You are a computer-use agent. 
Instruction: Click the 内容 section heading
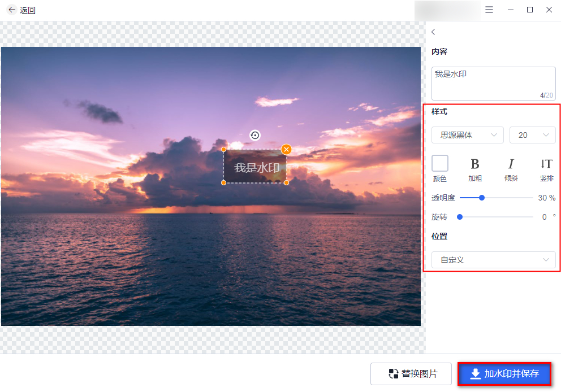(x=439, y=51)
